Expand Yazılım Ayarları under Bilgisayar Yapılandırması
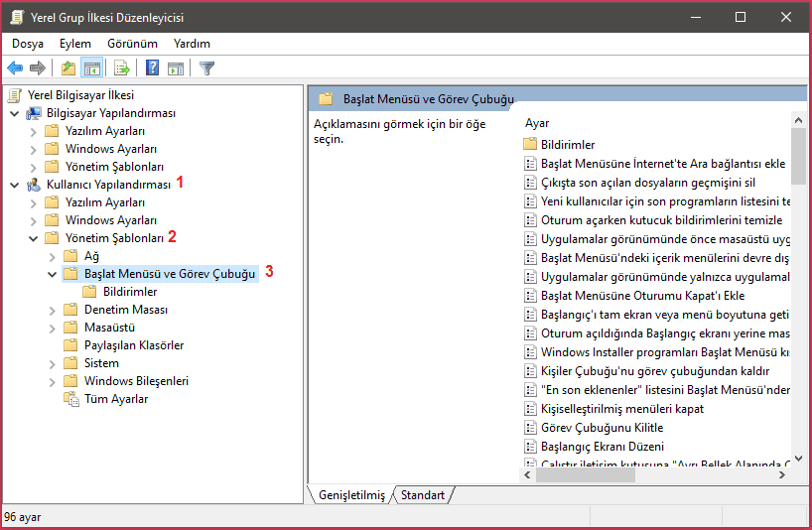This screenshot has width=812, height=530. (33, 132)
